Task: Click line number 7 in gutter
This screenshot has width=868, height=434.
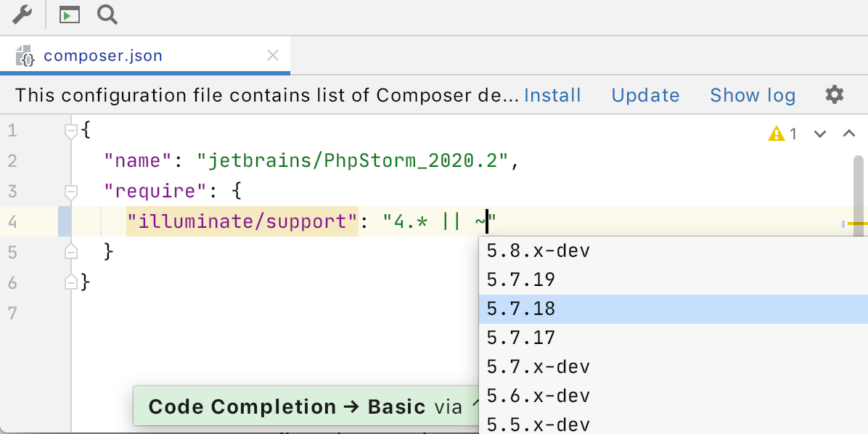Action: point(12,313)
